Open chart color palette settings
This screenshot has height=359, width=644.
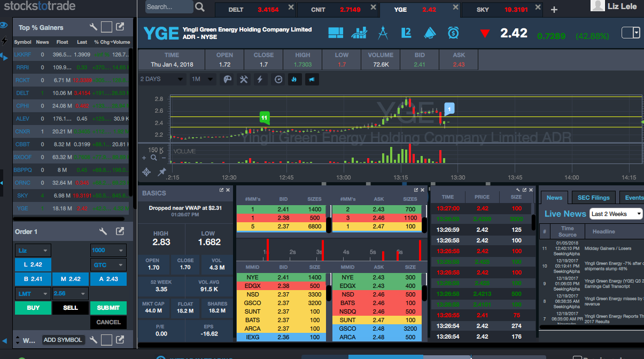[228, 79]
